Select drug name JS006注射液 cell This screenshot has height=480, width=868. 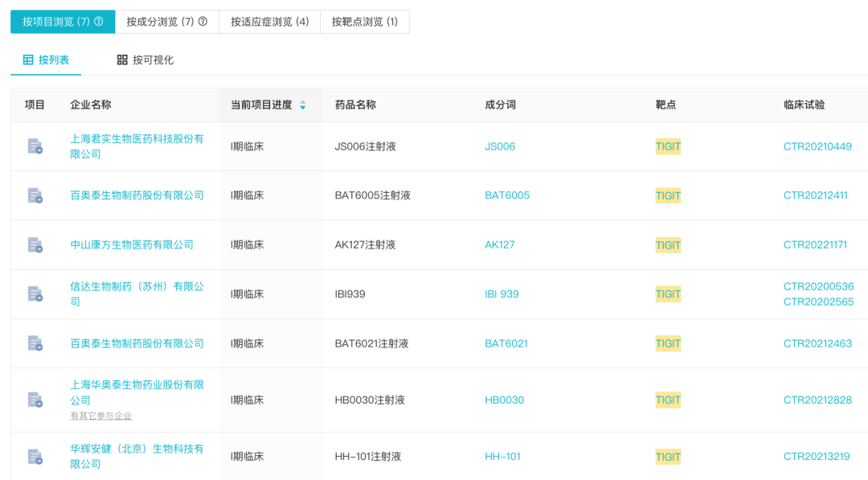366,146
